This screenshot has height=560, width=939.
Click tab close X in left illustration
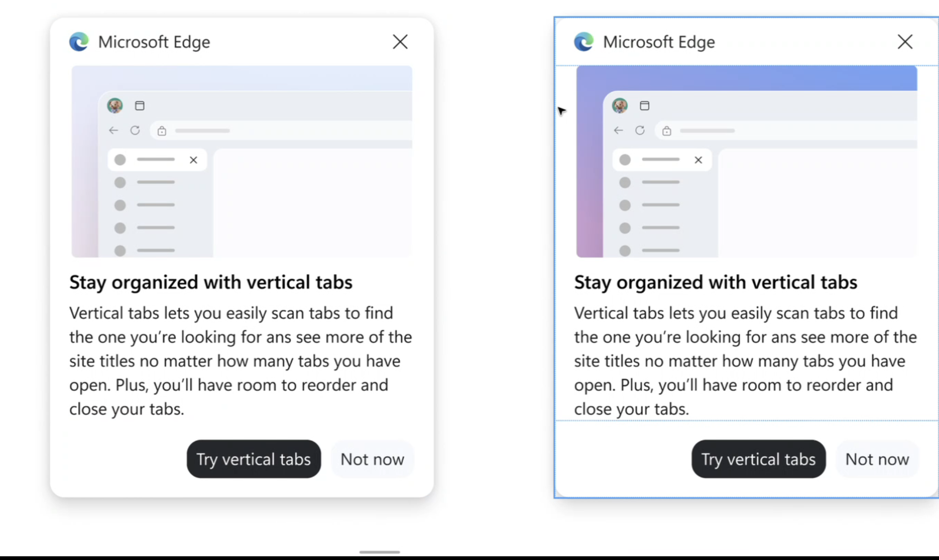click(x=194, y=160)
